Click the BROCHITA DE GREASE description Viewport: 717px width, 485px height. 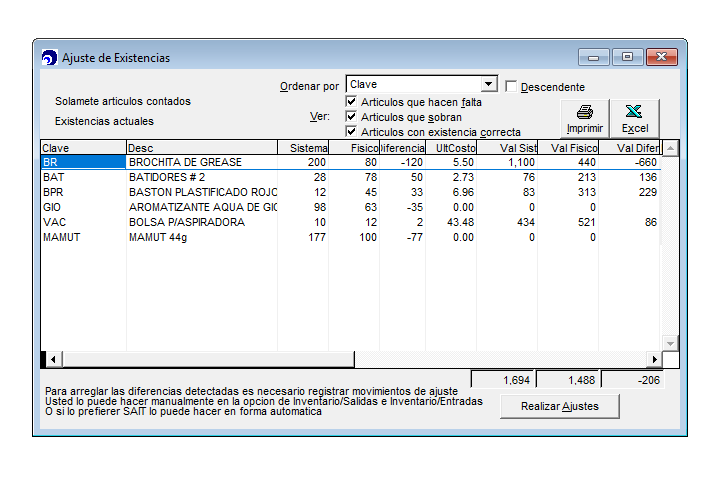tap(185, 162)
